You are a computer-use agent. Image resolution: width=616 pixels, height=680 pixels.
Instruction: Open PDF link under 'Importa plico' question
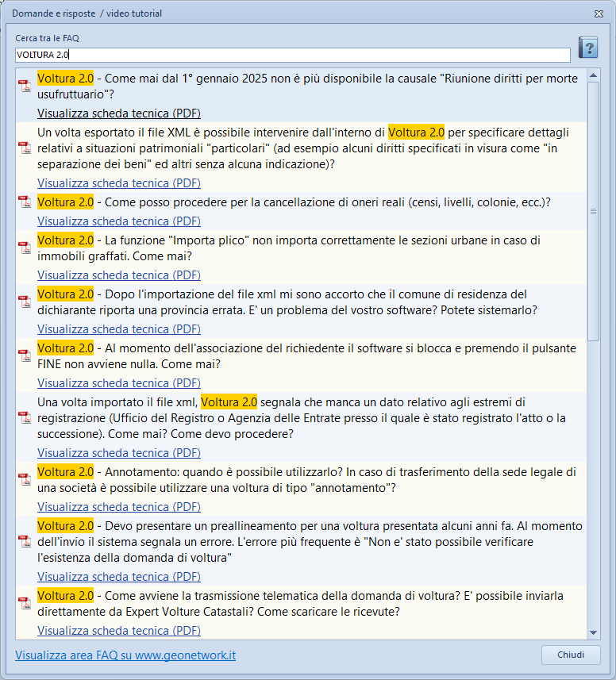point(119,275)
